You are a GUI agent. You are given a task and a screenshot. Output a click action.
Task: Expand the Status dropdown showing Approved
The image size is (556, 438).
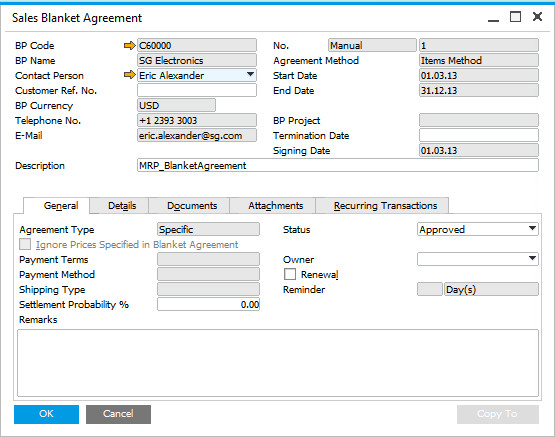point(532,229)
